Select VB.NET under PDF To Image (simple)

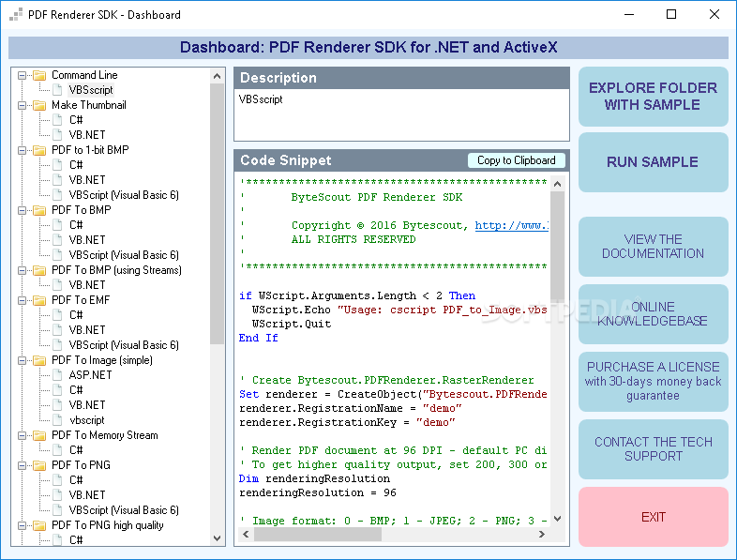[87, 405]
